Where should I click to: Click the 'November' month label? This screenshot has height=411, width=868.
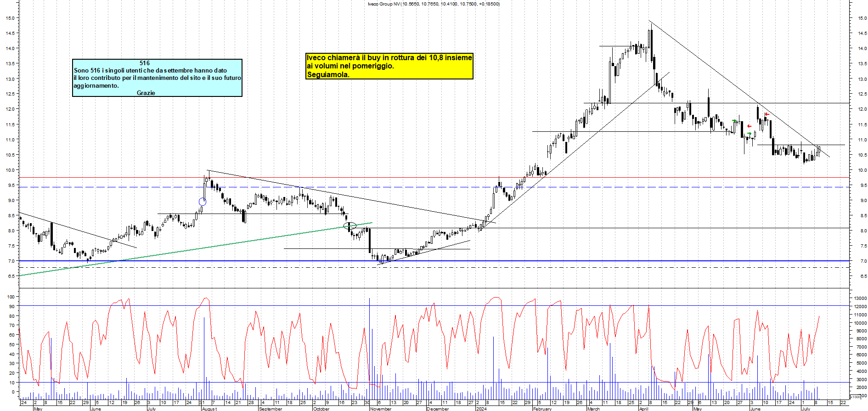pos(381,409)
